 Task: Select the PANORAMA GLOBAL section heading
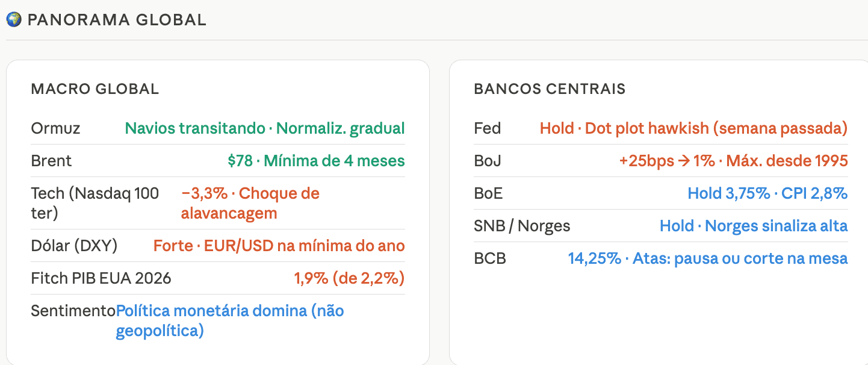[117, 20]
